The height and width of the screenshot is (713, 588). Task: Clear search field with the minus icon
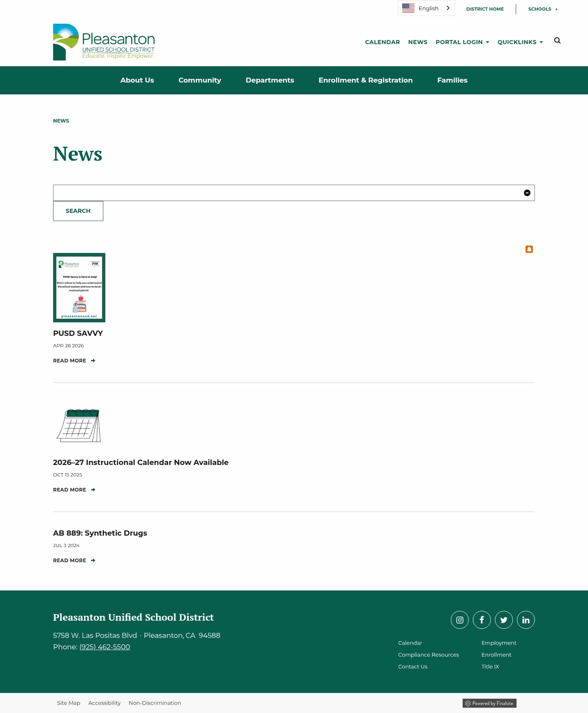[x=527, y=193]
